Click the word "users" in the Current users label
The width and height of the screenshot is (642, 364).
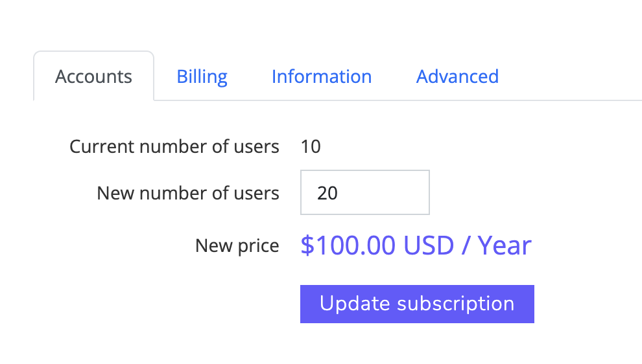[254, 147]
